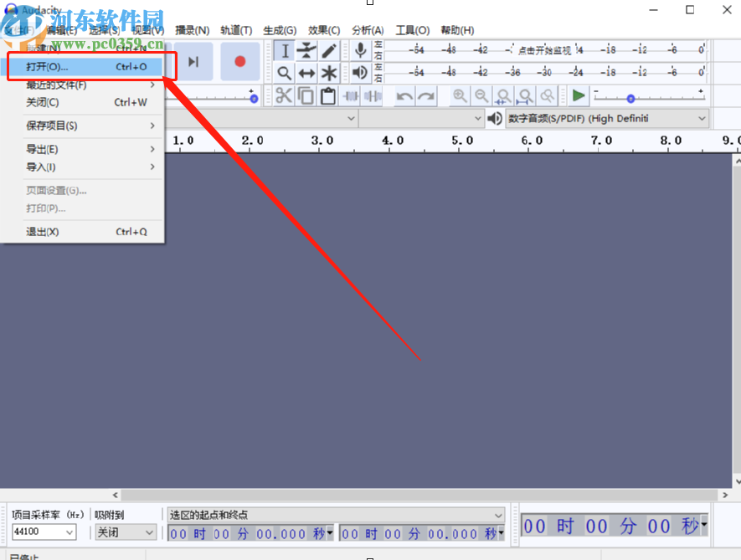Image resolution: width=741 pixels, height=560 pixels.
Task: Click the Fit Selection zoom icon
Action: (503, 96)
